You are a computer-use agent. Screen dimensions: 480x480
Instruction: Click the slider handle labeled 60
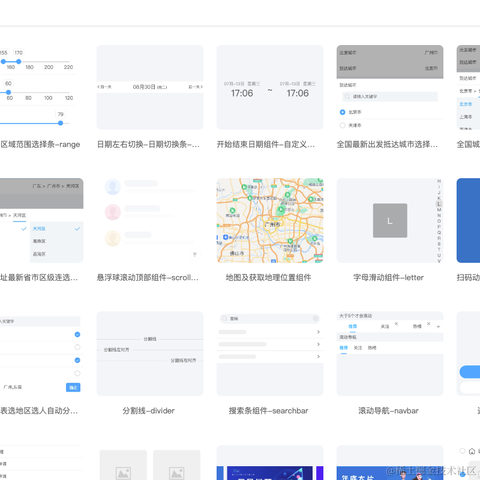tap(8, 92)
